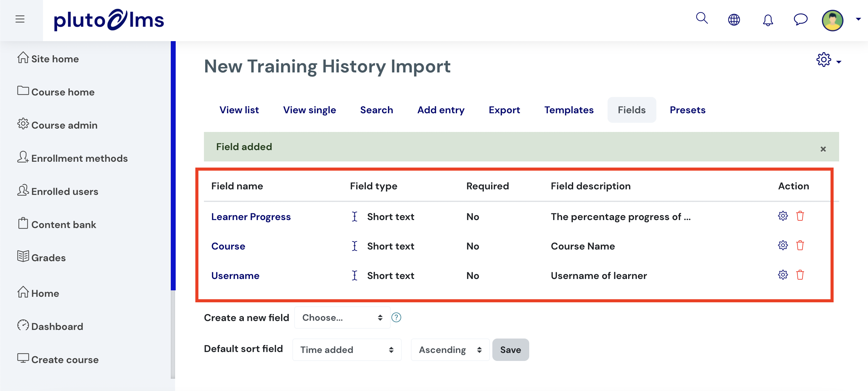Screen dimensions: 868x391
Task: Expand the settings gear dropdown arrow
Action: coord(839,62)
